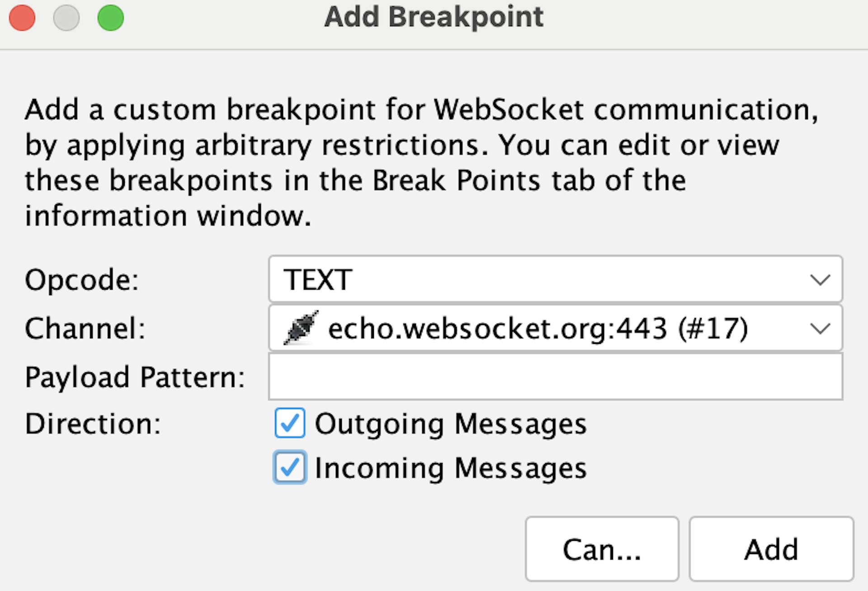Close the Add Breakpoint dialog window

[x=22, y=18]
